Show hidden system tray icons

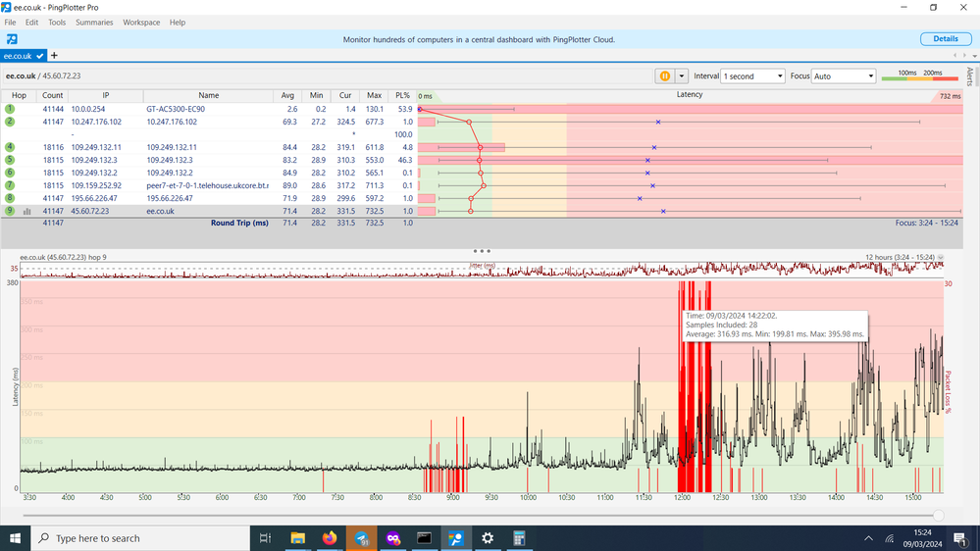[869, 538]
